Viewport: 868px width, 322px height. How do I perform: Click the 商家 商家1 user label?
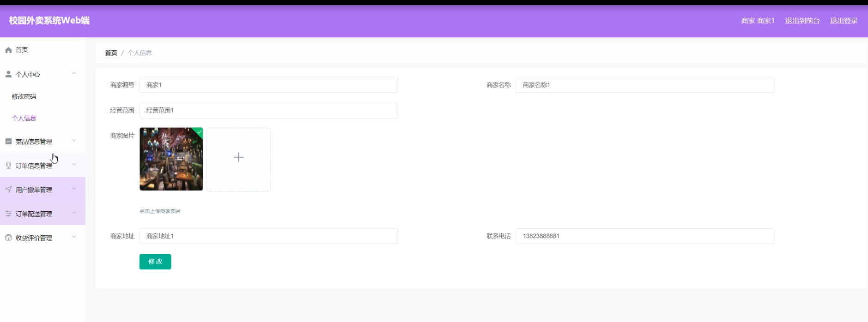(758, 21)
